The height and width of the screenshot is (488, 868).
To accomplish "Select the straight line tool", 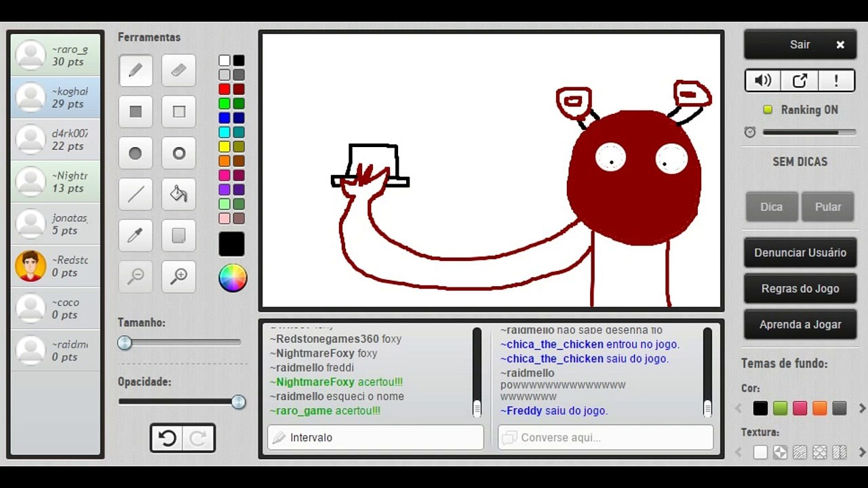I will tap(136, 195).
